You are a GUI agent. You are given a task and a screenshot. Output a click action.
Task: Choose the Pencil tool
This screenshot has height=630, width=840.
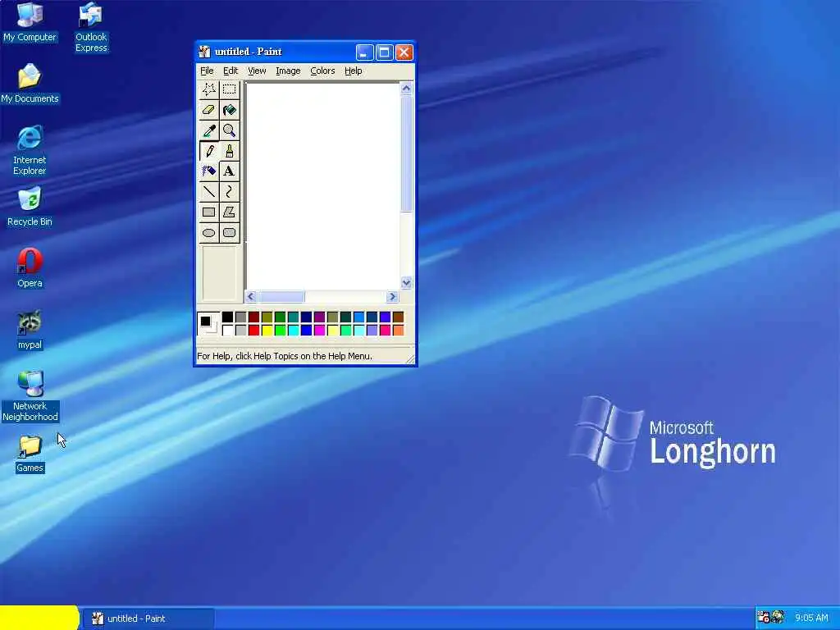click(x=209, y=151)
